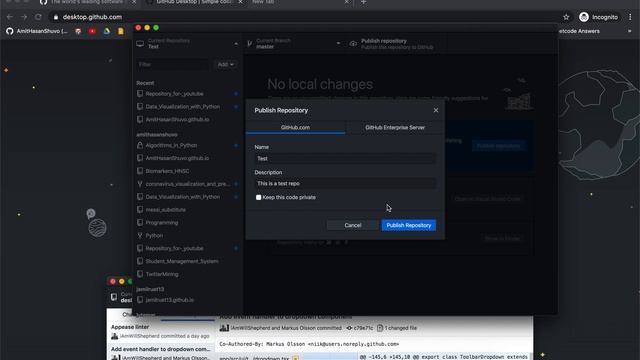Image resolution: width=640 pixels, height=360 pixels.
Task: Select TwitterMining repository
Action: click(x=188, y=274)
